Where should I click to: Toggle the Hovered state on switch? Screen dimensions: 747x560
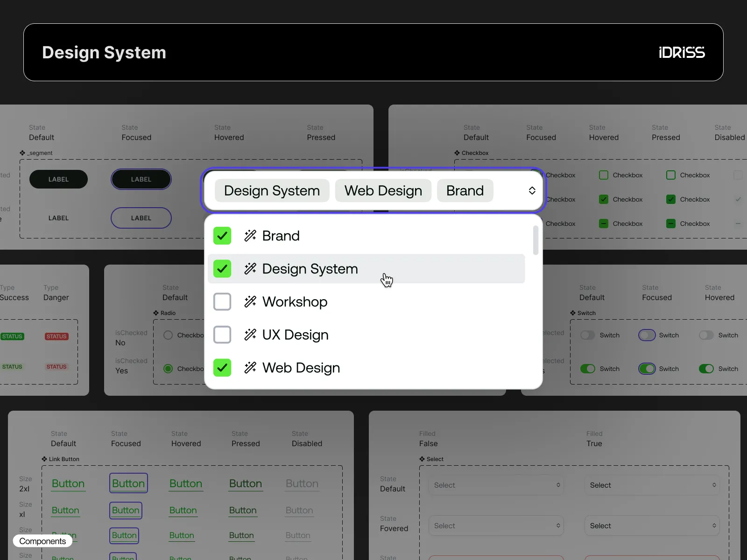(x=706, y=369)
